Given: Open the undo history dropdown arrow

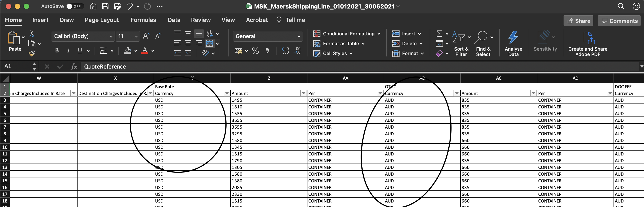Looking at the screenshot, I should pyautogui.click(x=138, y=6).
